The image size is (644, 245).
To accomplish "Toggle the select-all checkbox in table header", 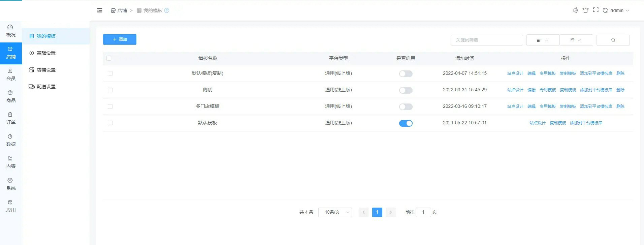I will (x=109, y=58).
